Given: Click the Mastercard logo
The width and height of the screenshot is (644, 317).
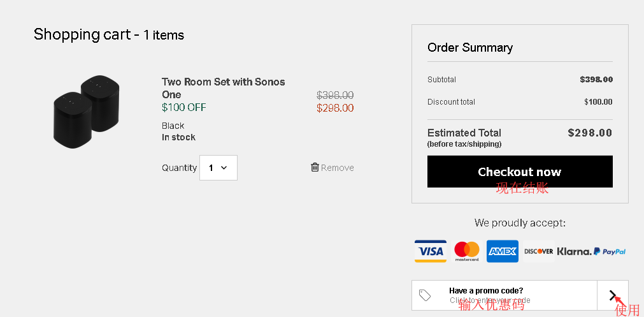Looking at the screenshot, I should (x=467, y=251).
